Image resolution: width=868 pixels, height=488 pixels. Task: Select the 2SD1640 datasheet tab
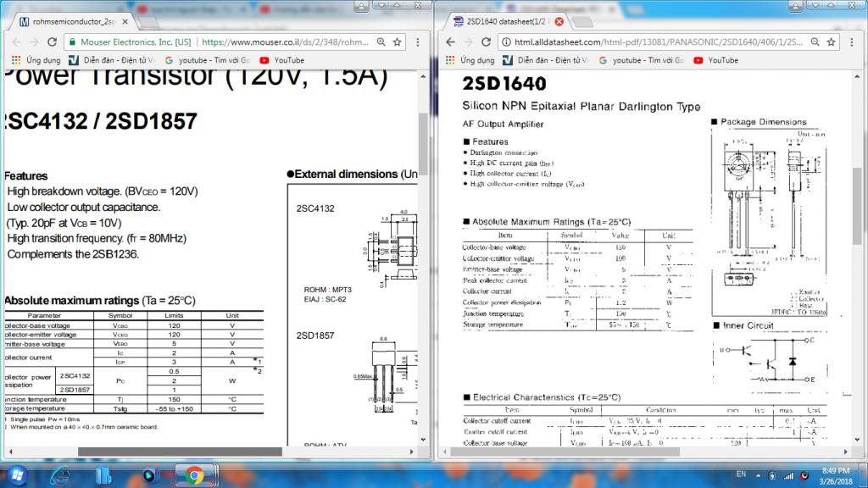(507, 21)
